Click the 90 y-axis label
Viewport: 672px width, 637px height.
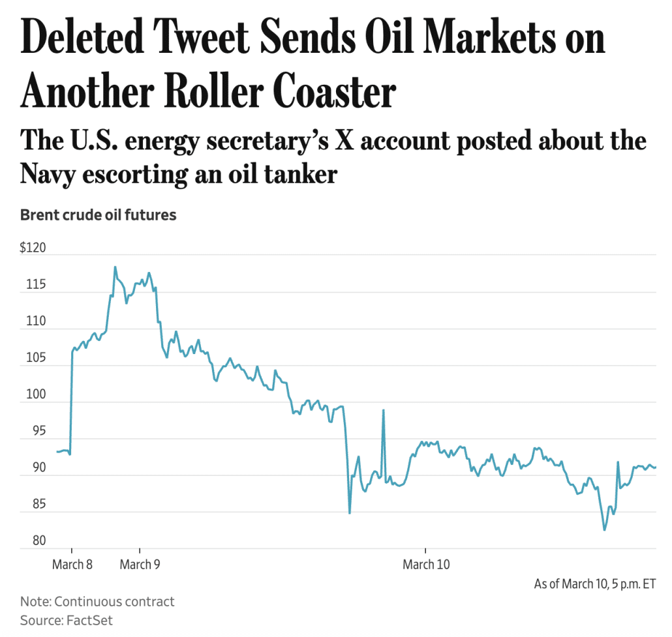pos(32,467)
